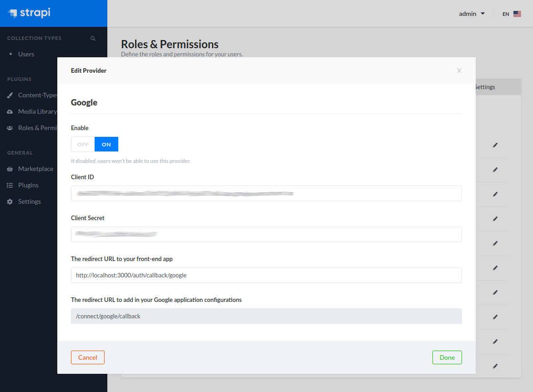Focus the Client ID input field
The width and height of the screenshot is (533, 392).
(x=266, y=193)
